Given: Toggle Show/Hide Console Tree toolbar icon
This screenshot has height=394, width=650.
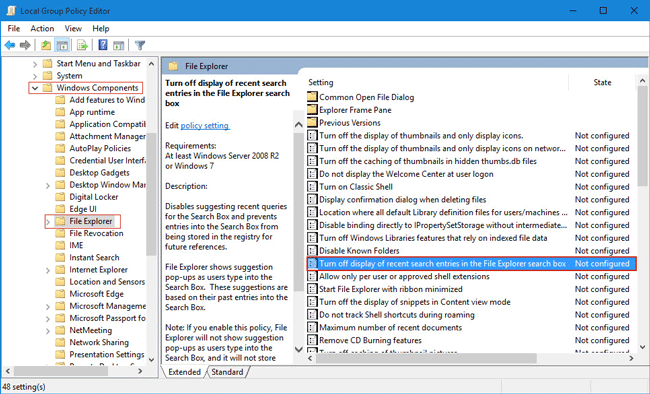Looking at the screenshot, I should click(62, 45).
